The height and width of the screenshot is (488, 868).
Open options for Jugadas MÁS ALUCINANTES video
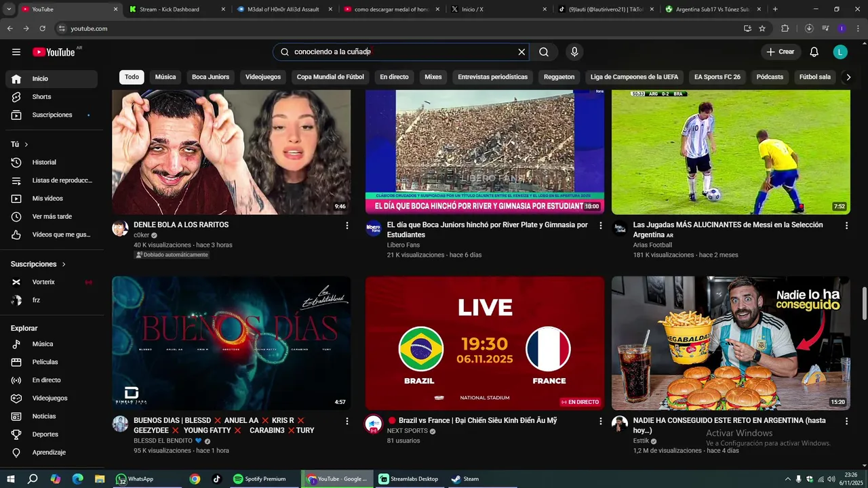pos(846,226)
